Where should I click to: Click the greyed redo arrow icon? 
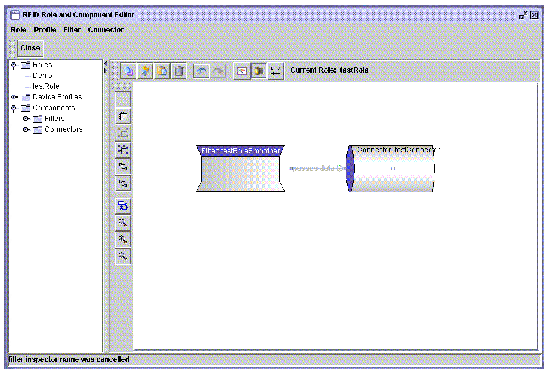click(218, 71)
